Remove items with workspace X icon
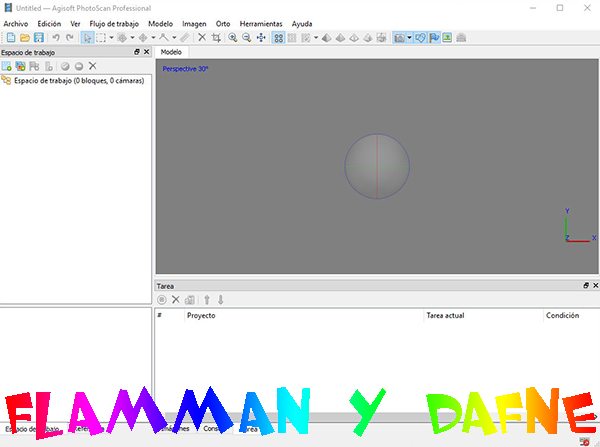The width and height of the screenshot is (600, 447). click(93, 66)
